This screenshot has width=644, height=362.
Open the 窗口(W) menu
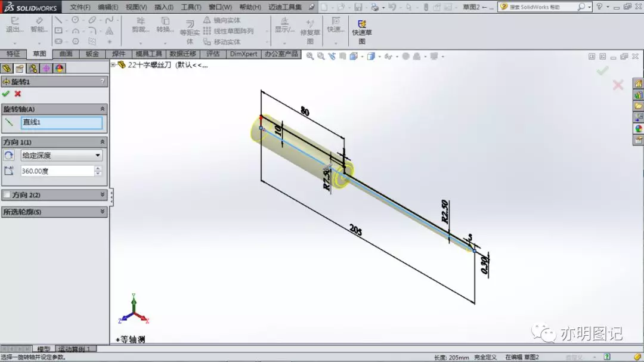(220, 7)
